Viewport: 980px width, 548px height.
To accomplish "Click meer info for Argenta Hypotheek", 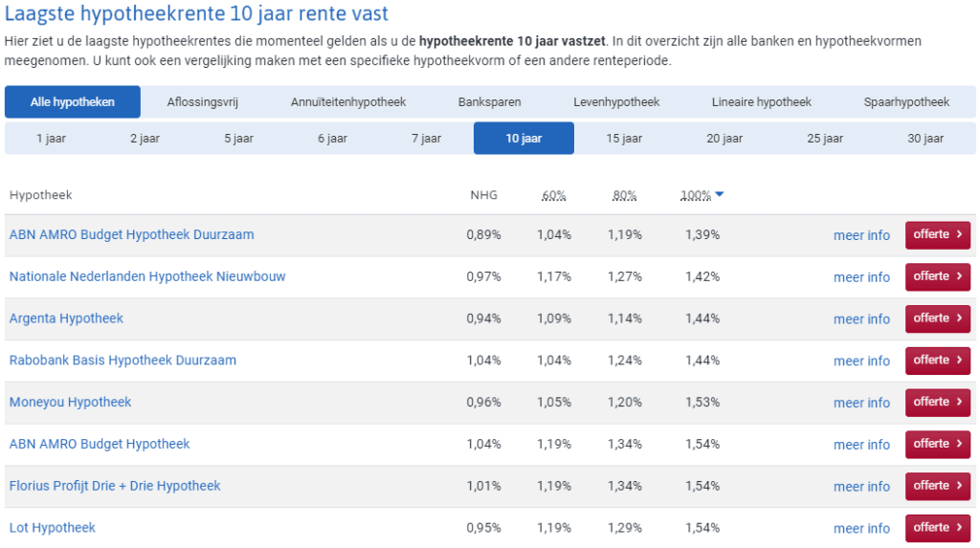I will (861, 319).
